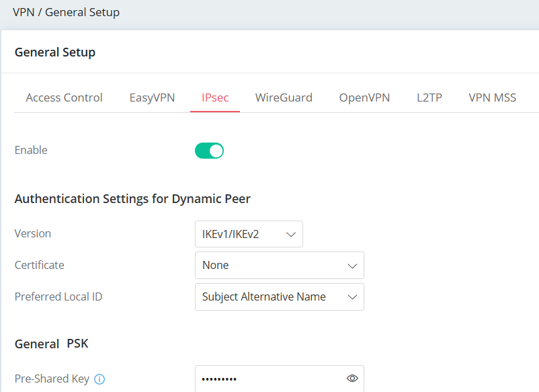This screenshot has height=392, width=539.
Task: Reveal the Pre-Shared Key with eye icon
Action: click(x=352, y=379)
